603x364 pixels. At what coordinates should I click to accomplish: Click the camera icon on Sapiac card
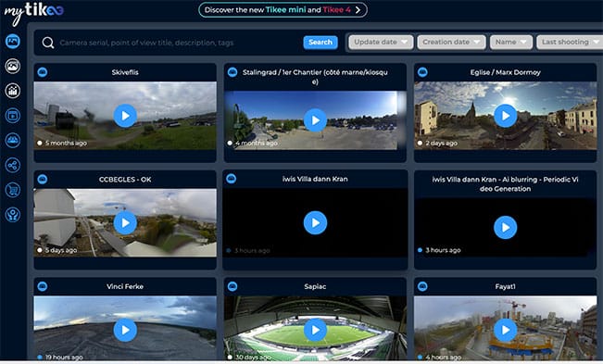(x=232, y=286)
